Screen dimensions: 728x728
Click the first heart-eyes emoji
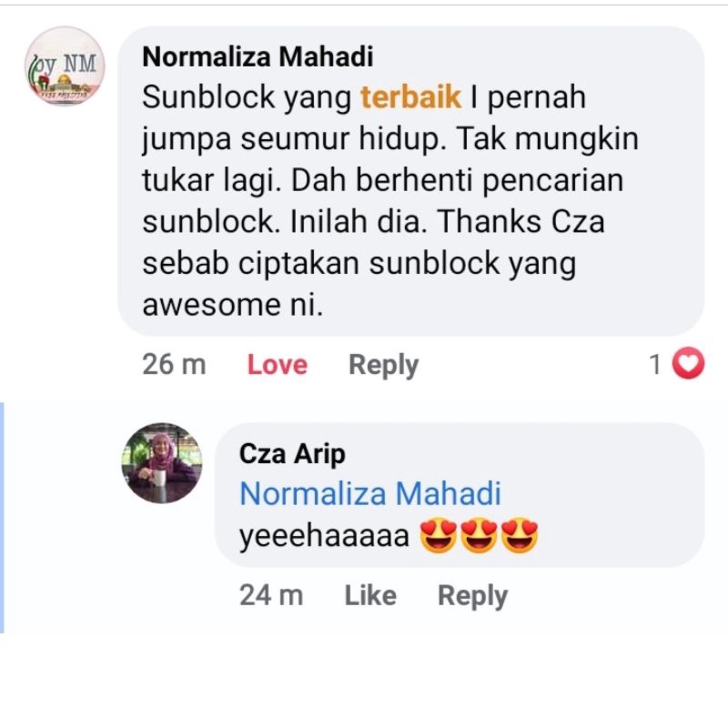click(439, 537)
